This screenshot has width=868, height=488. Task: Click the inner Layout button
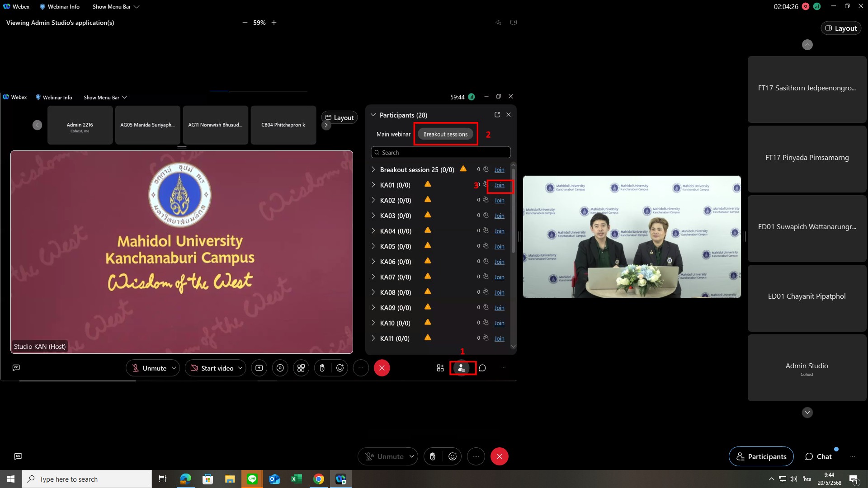click(x=340, y=117)
